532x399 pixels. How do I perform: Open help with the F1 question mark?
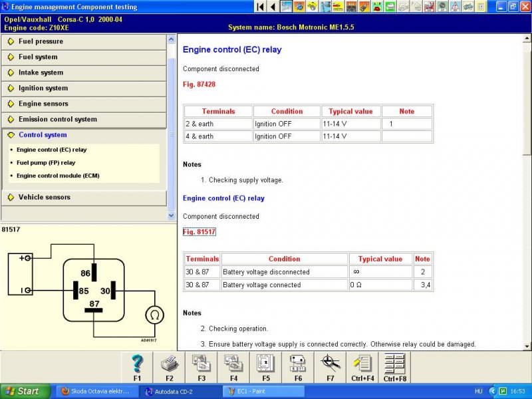(137, 367)
